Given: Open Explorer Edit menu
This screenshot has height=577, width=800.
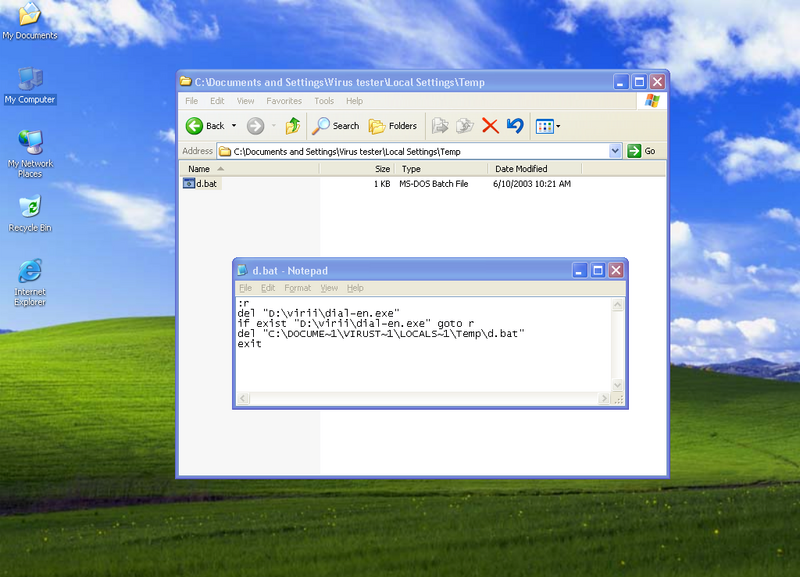Looking at the screenshot, I should click(x=217, y=101).
